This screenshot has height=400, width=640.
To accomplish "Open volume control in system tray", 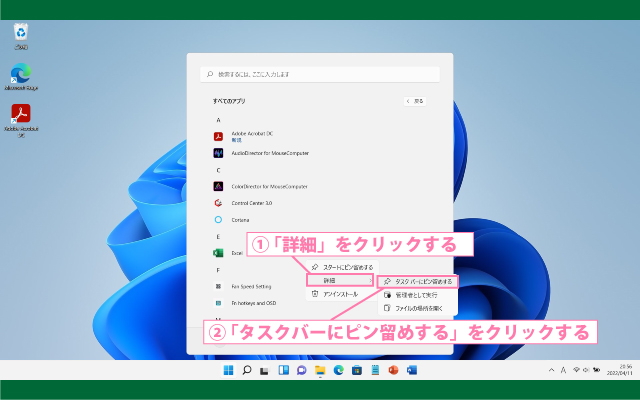I will (586, 370).
